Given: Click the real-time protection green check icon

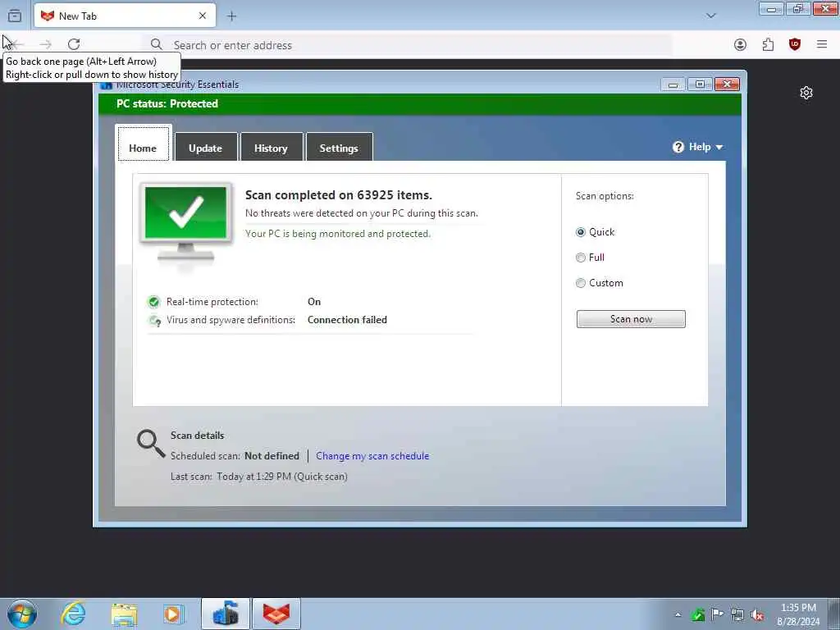Looking at the screenshot, I should [153, 302].
